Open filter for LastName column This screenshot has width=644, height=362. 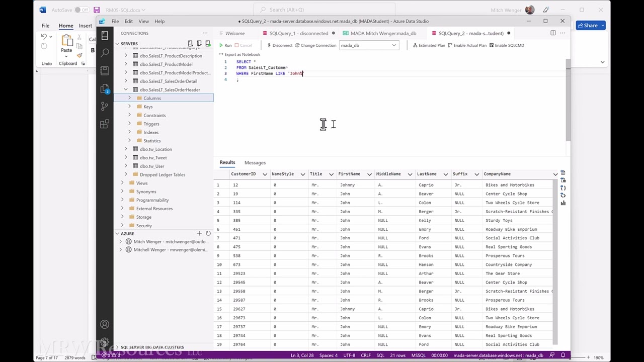pos(446,174)
